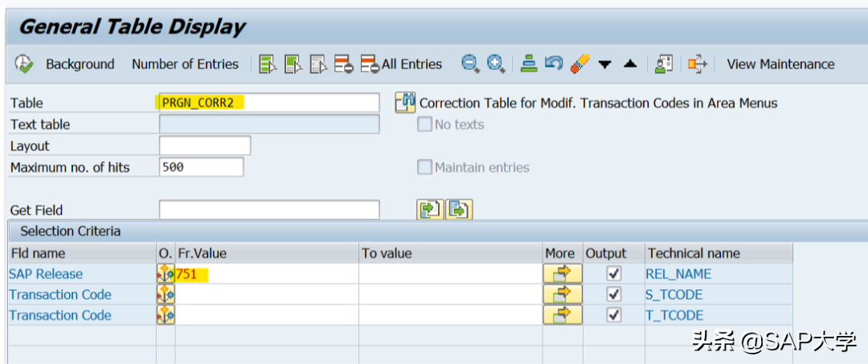Image resolution: width=868 pixels, height=364 pixels.
Task: Click the More column header
Action: pyautogui.click(x=563, y=253)
